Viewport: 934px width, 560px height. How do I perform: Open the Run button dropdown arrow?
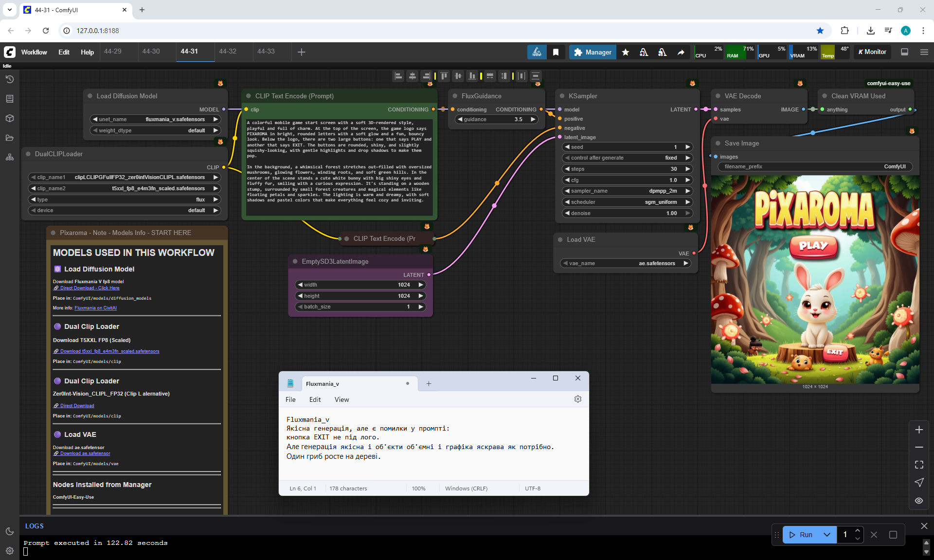(826, 534)
